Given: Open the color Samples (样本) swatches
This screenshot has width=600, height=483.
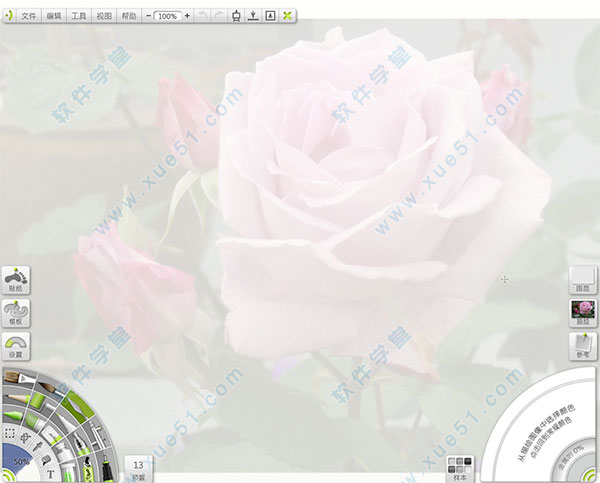Looking at the screenshot, I should pyautogui.click(x=458, y=468).
